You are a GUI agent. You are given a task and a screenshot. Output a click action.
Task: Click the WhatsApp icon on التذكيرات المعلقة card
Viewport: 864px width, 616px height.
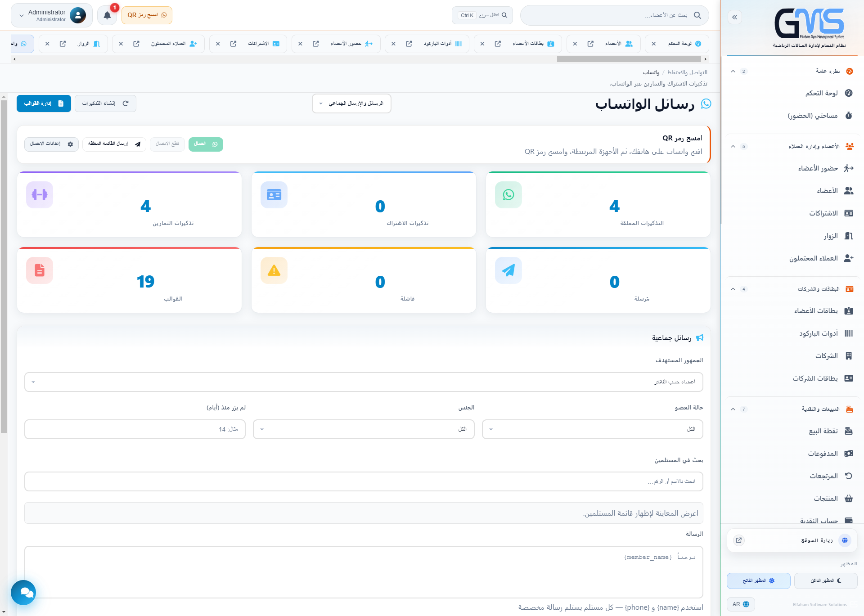point(508,195)
